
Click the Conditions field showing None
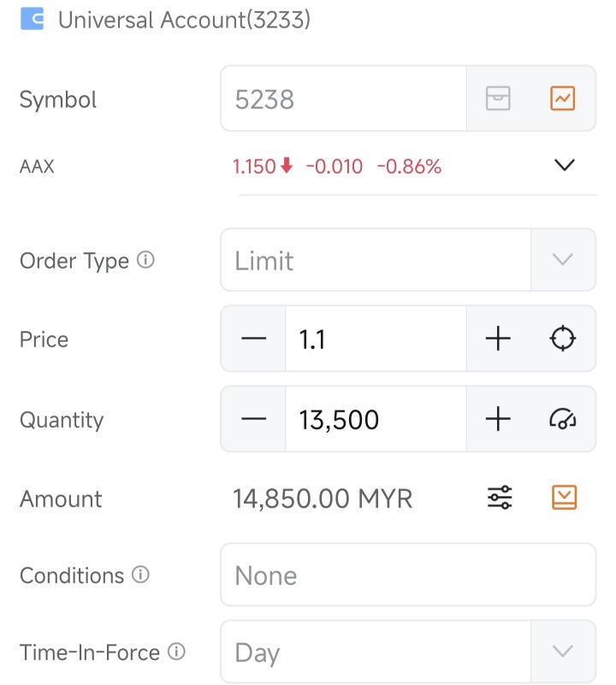coord(408,575)
